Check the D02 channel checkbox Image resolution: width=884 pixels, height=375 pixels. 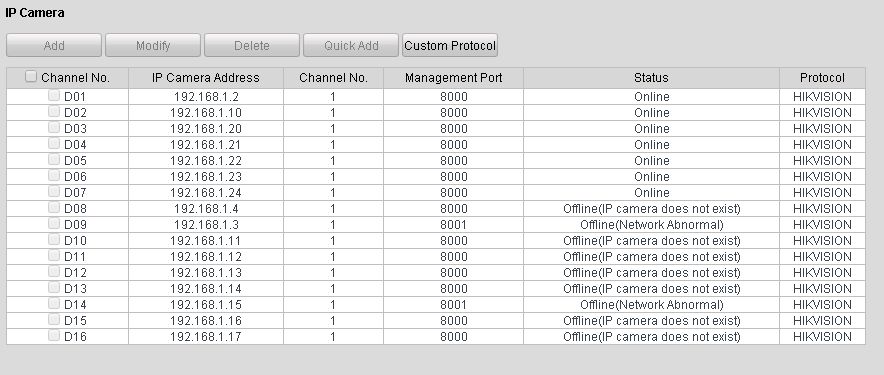[54, 112]
